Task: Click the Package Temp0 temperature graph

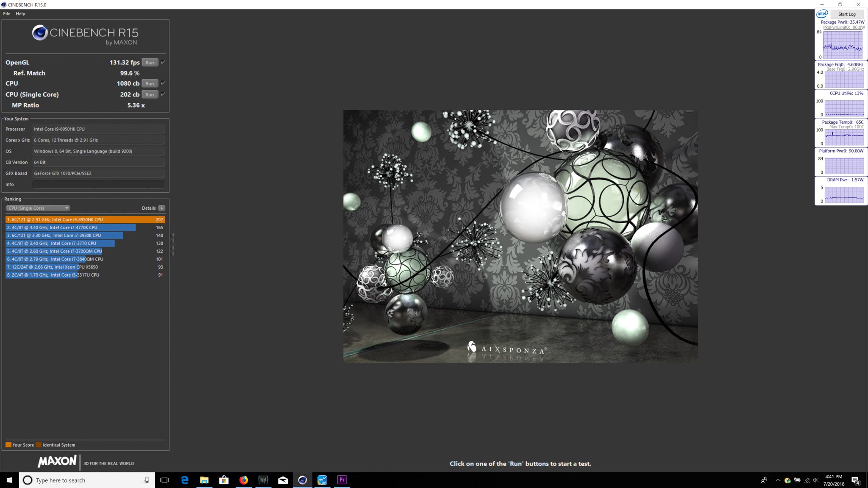Action: coord(844,137)
